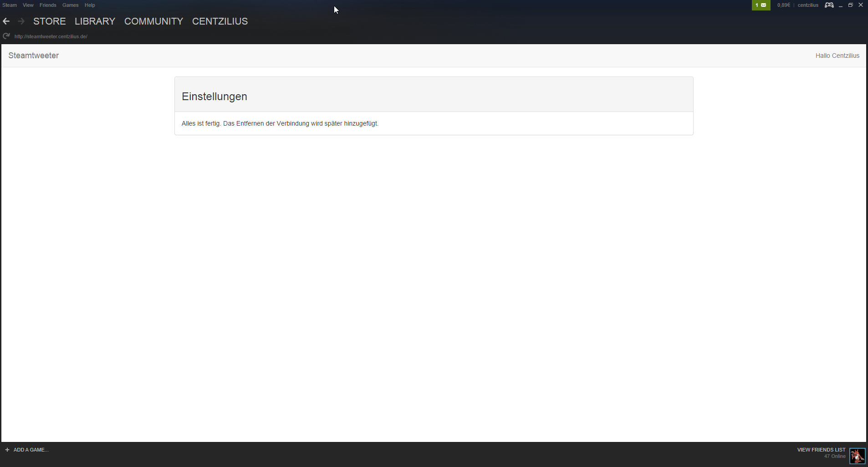The width and height of the screenshot is (868, 467).
Task: Click the Steamtweeter brand link
Action: (33, 56)
